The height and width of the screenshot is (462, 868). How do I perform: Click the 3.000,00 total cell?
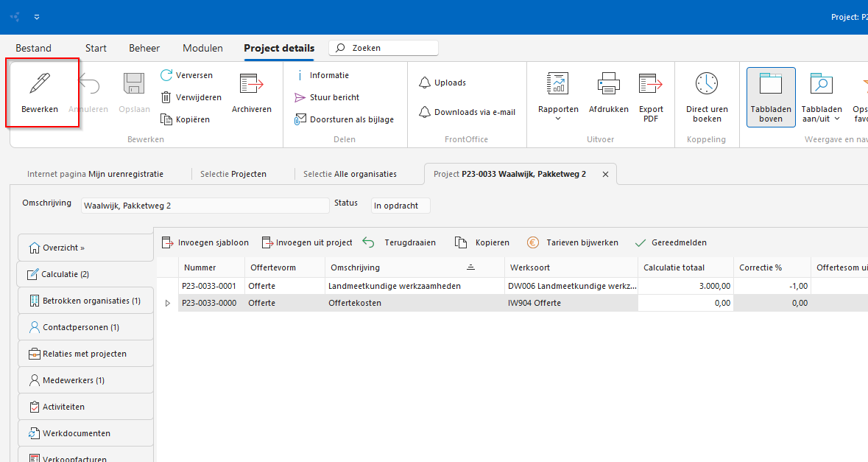click(x=686, y=286)
